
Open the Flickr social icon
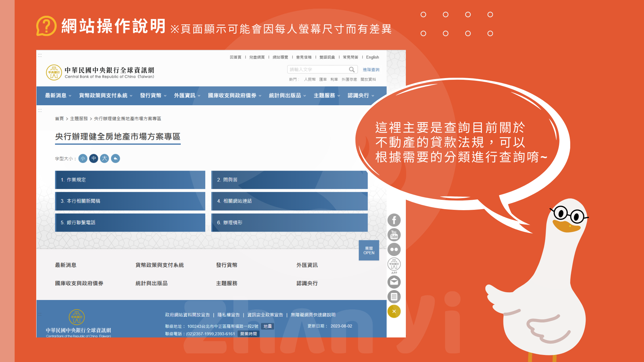tap(394, 249)
